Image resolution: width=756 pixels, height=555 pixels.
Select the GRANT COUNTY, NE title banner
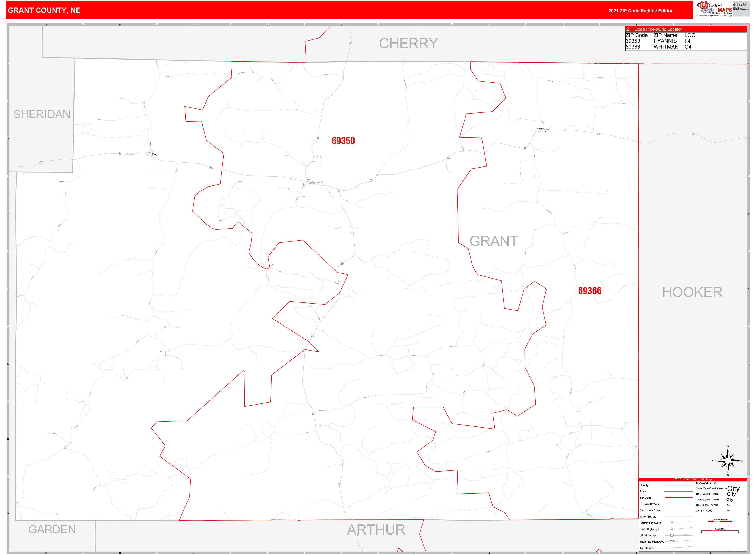coord(44,10)
